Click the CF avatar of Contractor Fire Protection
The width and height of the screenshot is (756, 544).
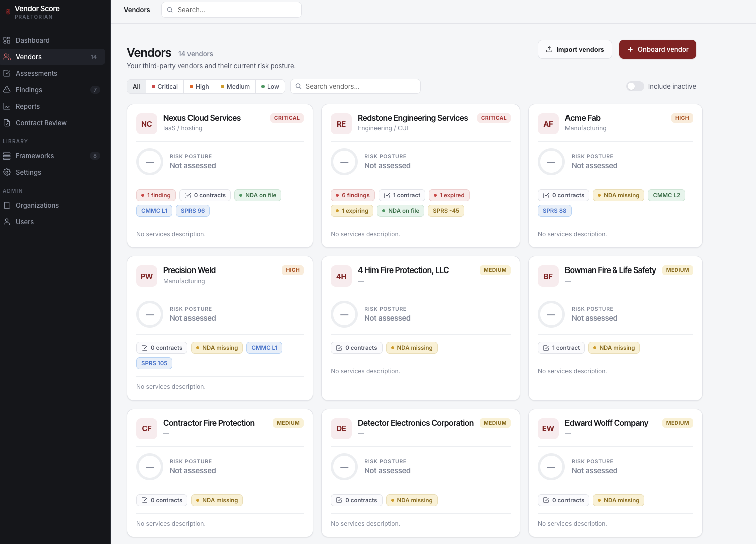pos(147,429)
